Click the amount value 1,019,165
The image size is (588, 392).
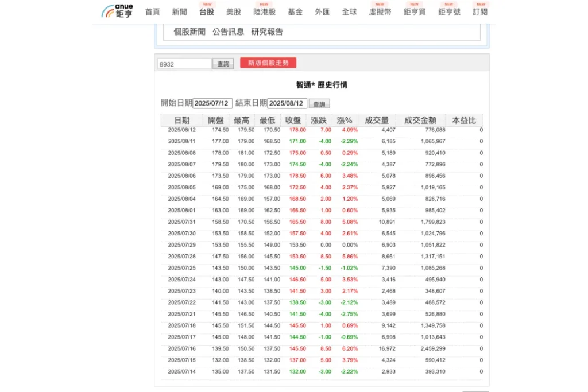pyautogui.click(x=433, y=187)
